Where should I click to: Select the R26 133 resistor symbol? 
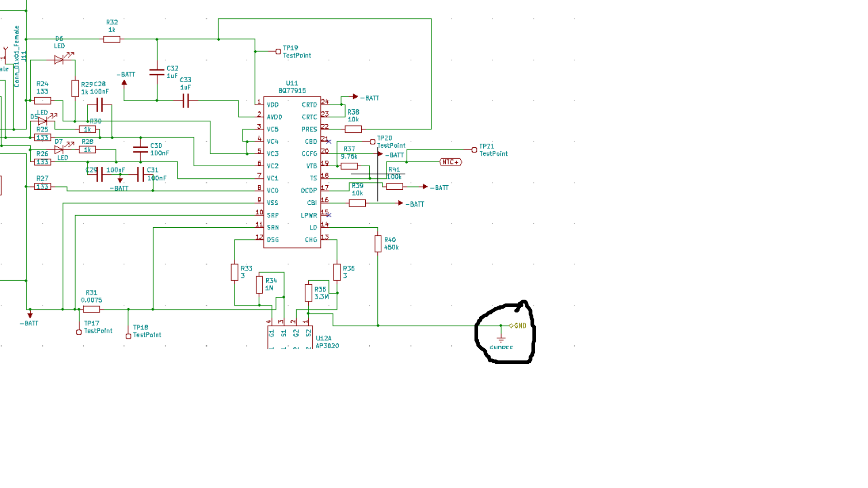(42, 162)
